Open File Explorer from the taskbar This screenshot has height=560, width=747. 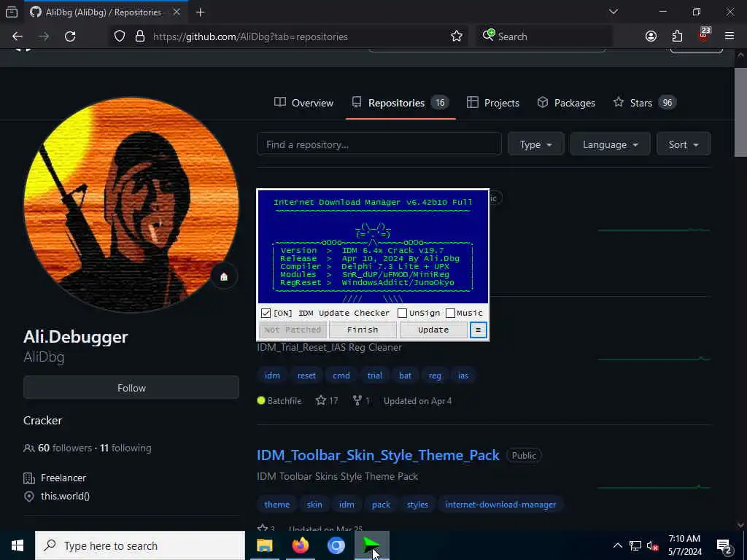point(265,545)
